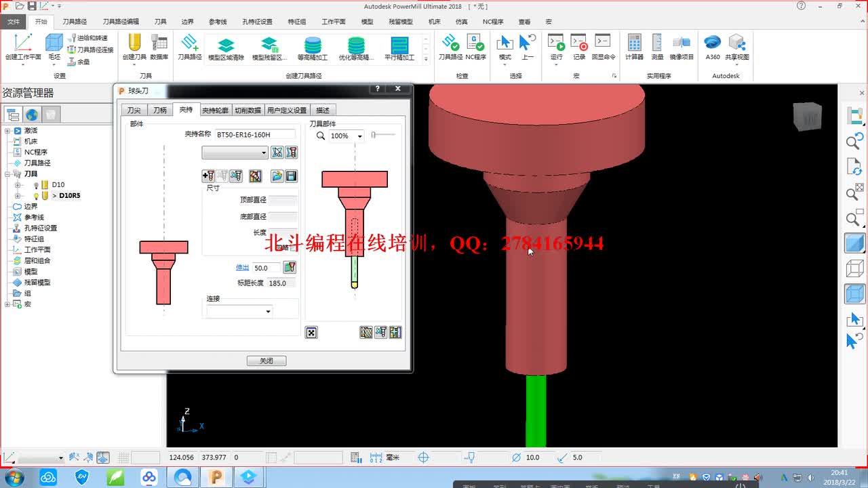
Task: Click the overhang 伸出 calculate icon
Action: pyautogui.click(x=290, y=268)
